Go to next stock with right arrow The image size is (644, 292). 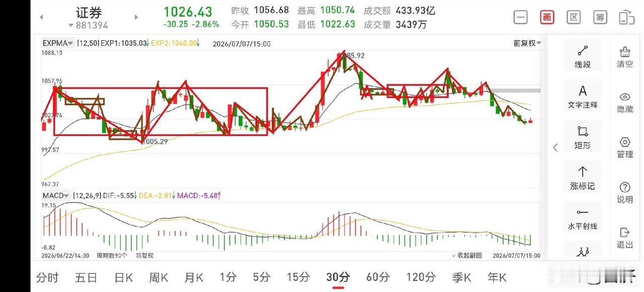point(136,17)
